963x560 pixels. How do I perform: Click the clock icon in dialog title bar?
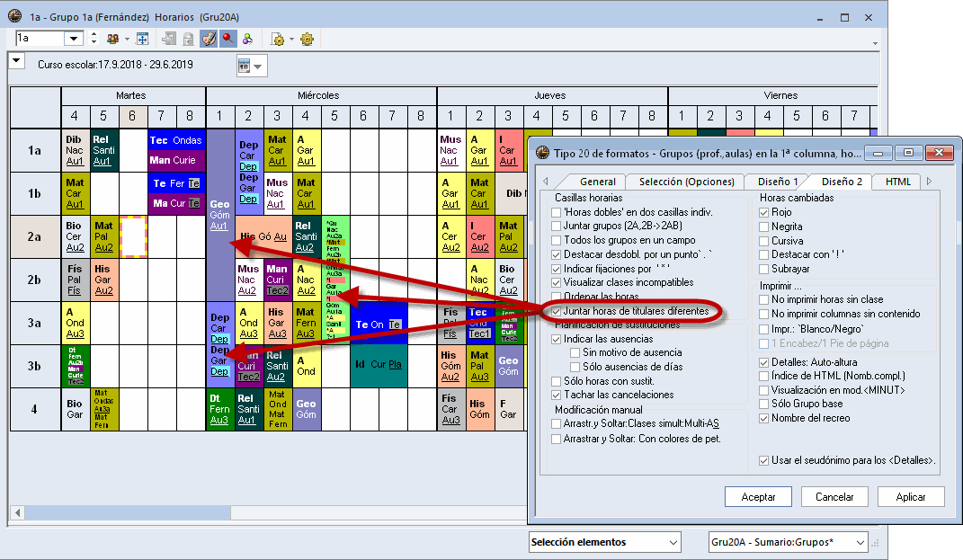542,153
